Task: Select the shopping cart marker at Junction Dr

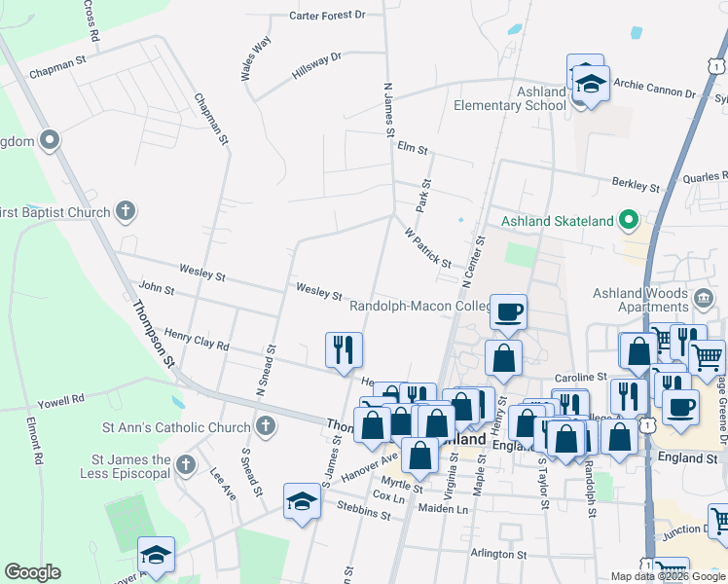Action: tap(719, 521)
